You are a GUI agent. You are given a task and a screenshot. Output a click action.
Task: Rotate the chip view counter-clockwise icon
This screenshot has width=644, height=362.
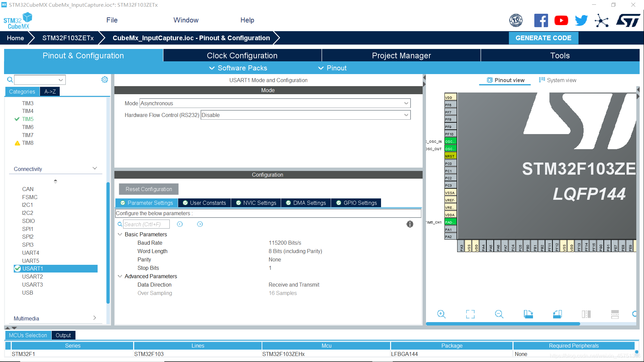pos(557,314)
